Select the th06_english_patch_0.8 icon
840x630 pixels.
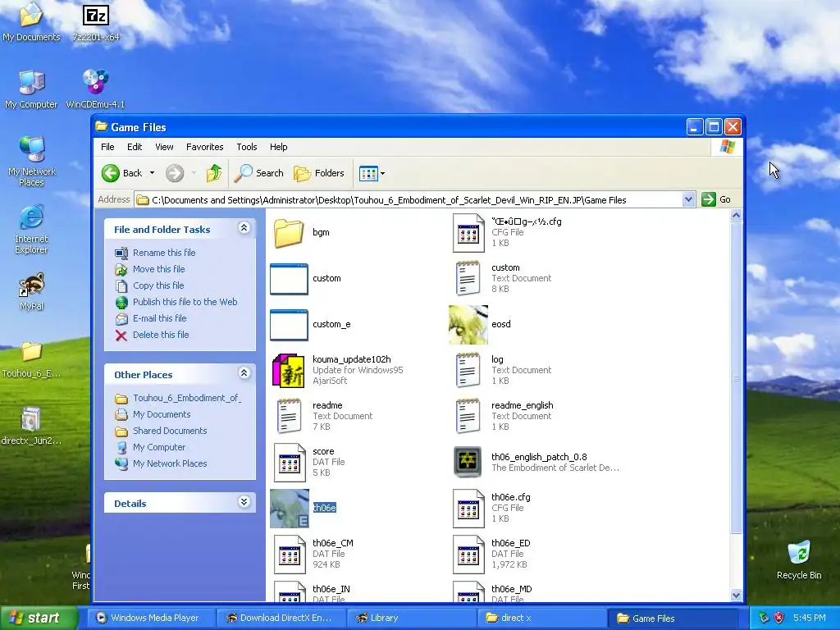click(x=468, y=462)
